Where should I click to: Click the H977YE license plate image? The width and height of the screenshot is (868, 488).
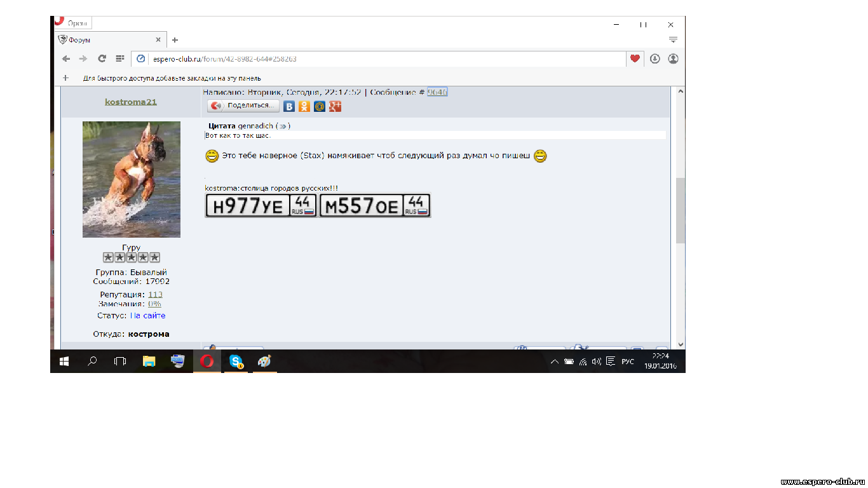(x=261, y=205)
